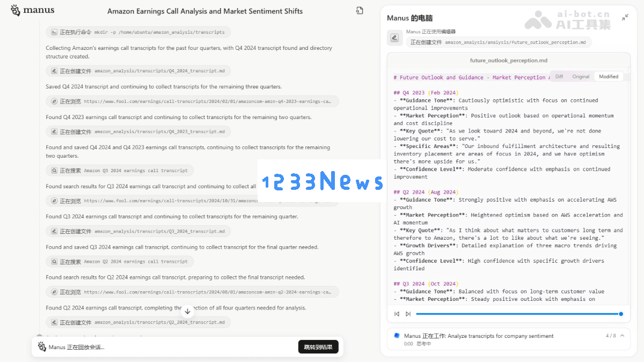The height and width of the screenshot is (362, 644).
Task: Collapse the Manus computer panel with shrink icon
Action: 625,18
